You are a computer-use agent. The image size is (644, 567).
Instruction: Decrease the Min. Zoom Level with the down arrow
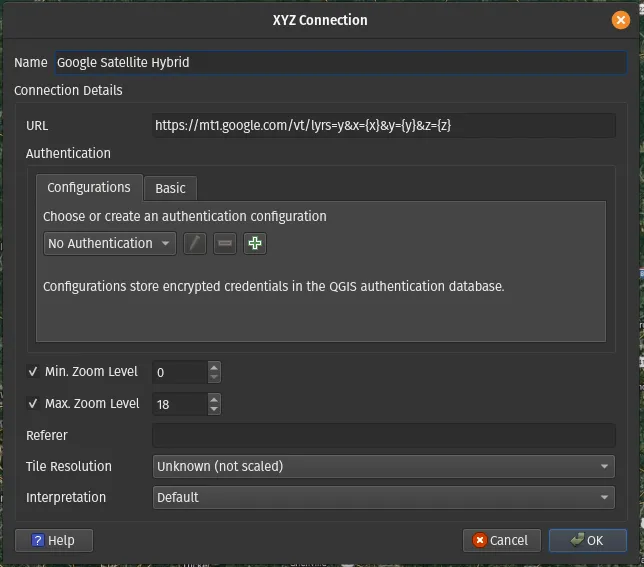213,378
